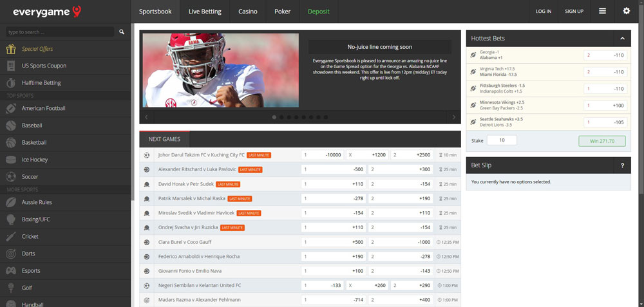Image resolution: width=644 pixels, height=307 pixels.
Task: Open Handball in the sports sidebar
Action: (32, 304)
